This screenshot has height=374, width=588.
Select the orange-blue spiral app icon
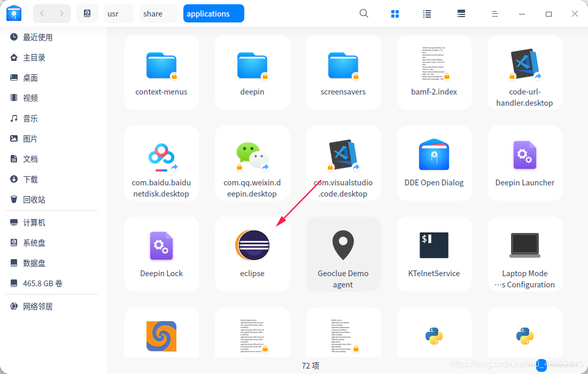coord(161,336)
